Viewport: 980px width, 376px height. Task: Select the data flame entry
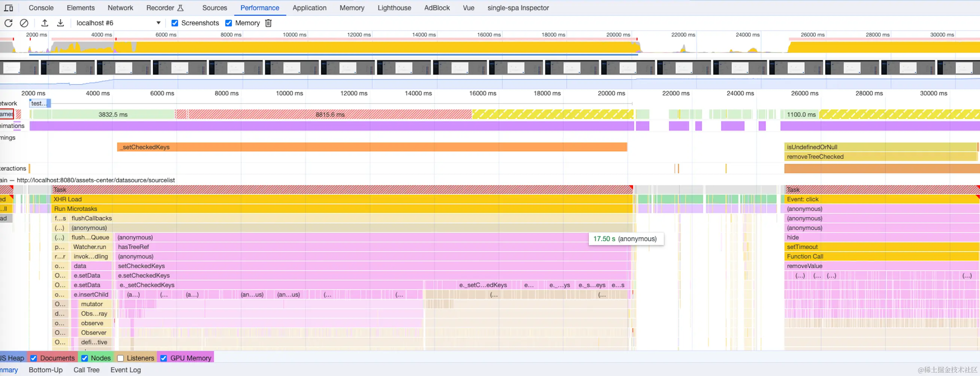pyautogui.click(x=91, y=266)
